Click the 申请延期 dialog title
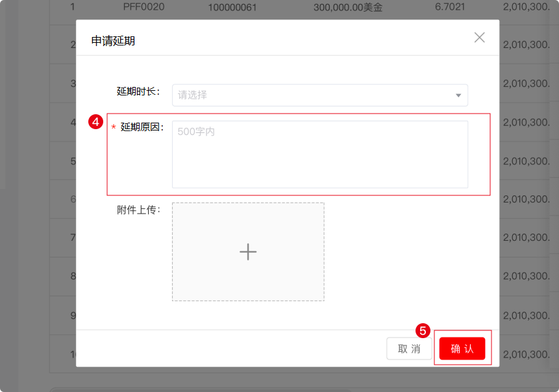This screenshot has height=392, width=559. point(113,41)
